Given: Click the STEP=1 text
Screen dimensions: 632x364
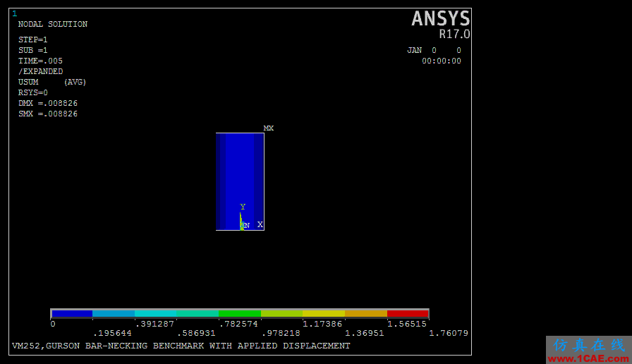Looking at the screenshot, I should 32,40.
